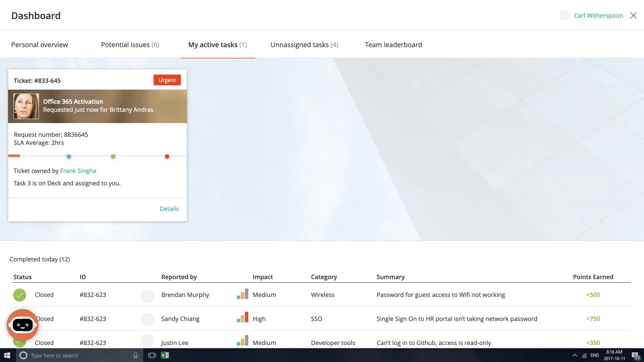The image size is (644, 362).
Task: Click the Medium impact bar icon for Brendan Murphy
Action: coord(243,294)
